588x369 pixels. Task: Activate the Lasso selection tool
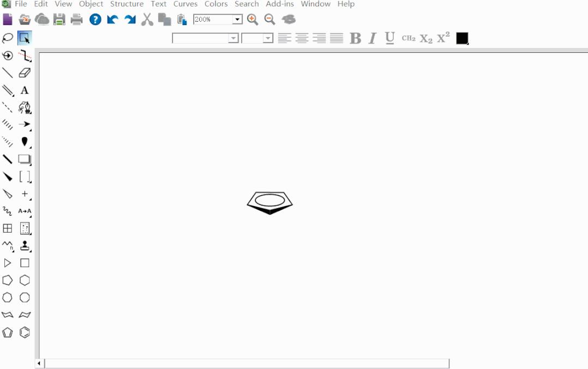pos(7,38)
